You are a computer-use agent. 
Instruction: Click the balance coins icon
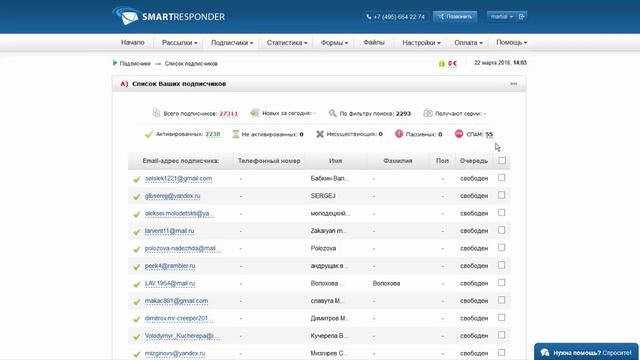pyautogui.click(x=442, y=64)
